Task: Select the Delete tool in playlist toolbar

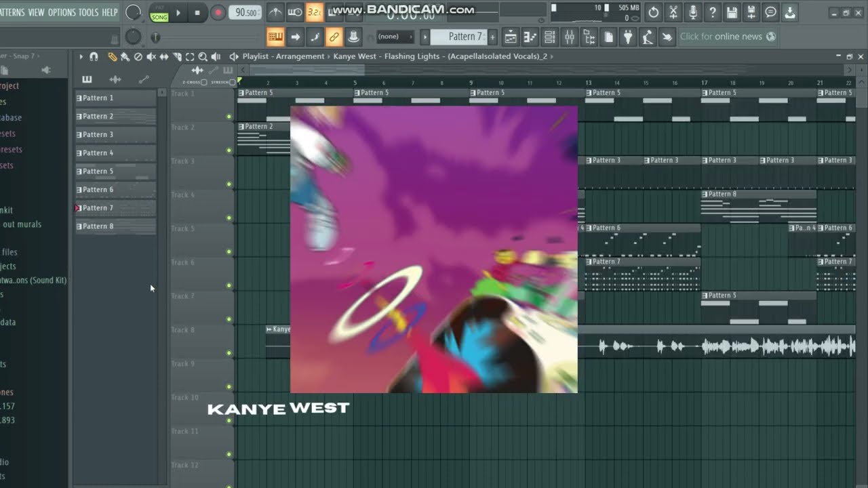Action: [x=138, y=57]
